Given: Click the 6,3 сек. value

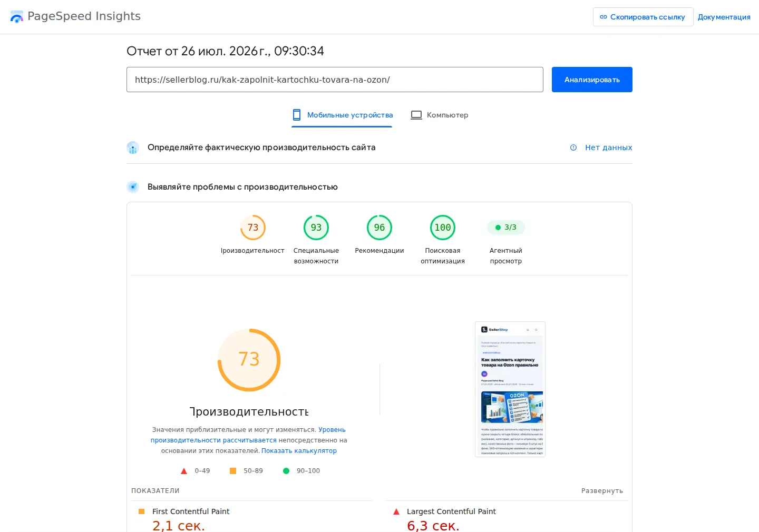Looking at the screenshot, I should point(433,526).
